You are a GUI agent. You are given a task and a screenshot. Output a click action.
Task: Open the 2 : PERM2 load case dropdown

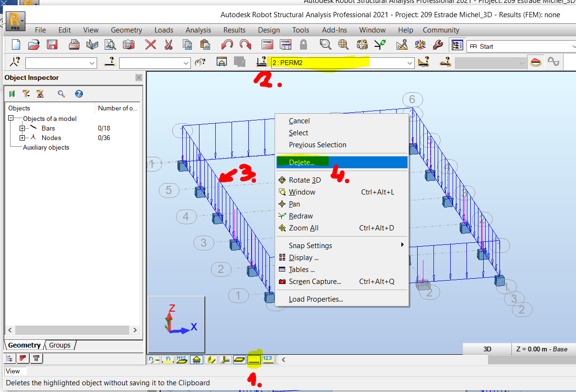pyautogui.click(x=410, y=63)
